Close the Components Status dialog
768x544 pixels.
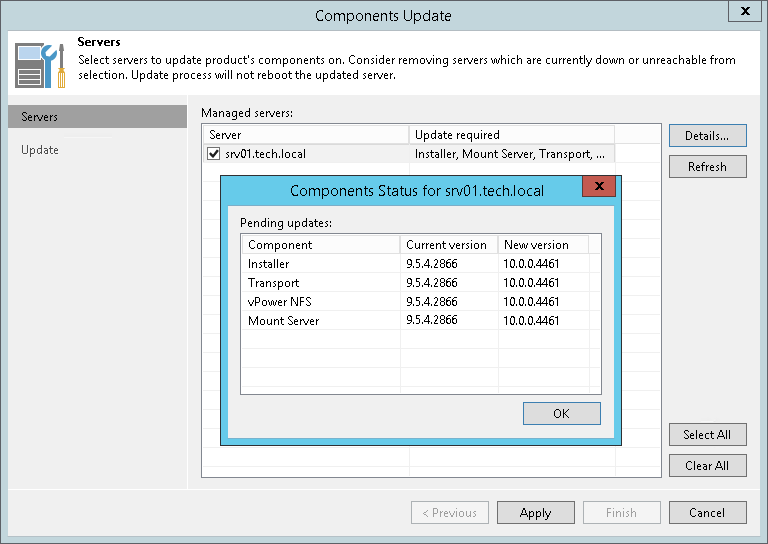pyautogui.click(x=599, y=188)
